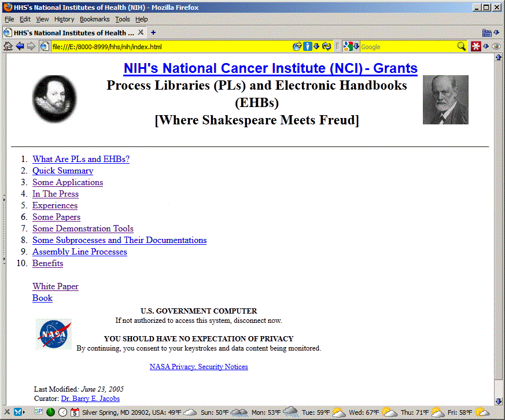Open dropdown arrow next to red asterisk icon
This screenshot has width=505, height=420.
click(486, 46)
